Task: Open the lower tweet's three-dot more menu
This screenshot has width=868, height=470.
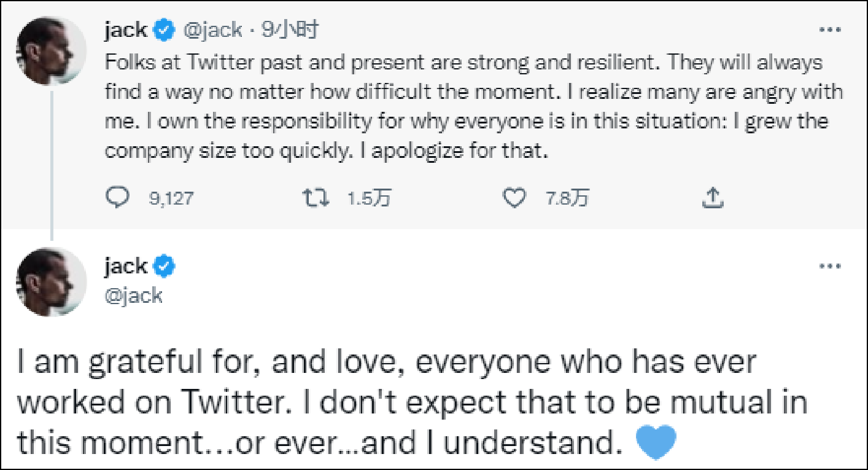Action: point(831,267)
